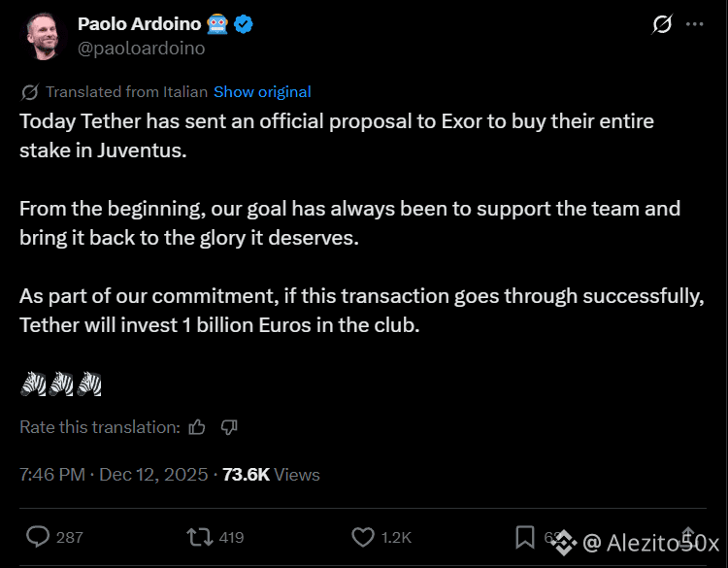The height and width of the screenshot is (568, 728).
Task: Open the Paolo Ardoino display name
Action: pos(139,23)
